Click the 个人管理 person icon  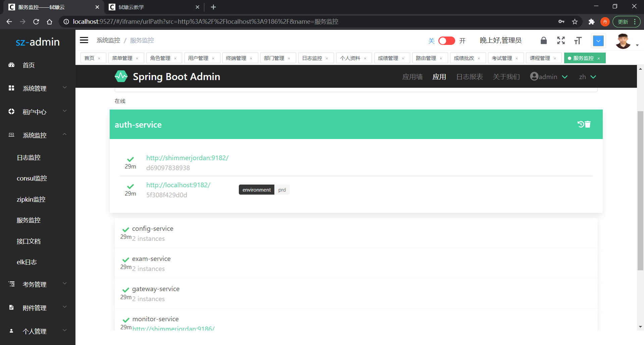11,331
